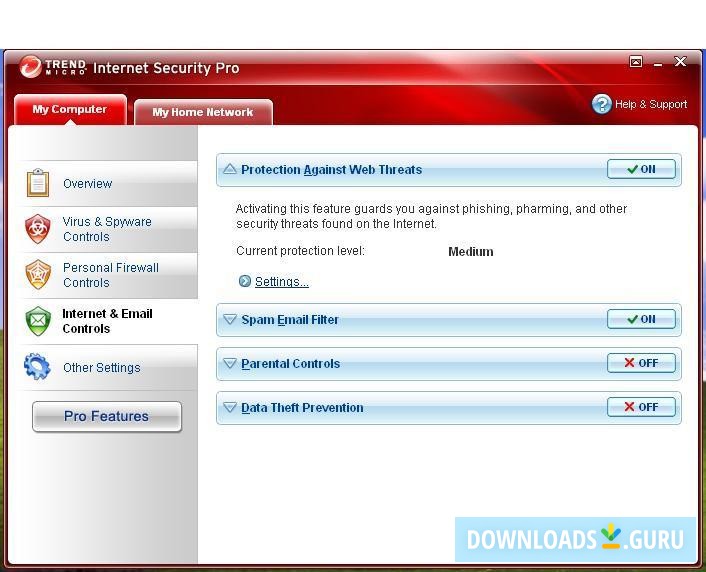The width and height of the screenshot is (706, 572).
Task: Open the Settings... link
Action: [x=281, y=281]
